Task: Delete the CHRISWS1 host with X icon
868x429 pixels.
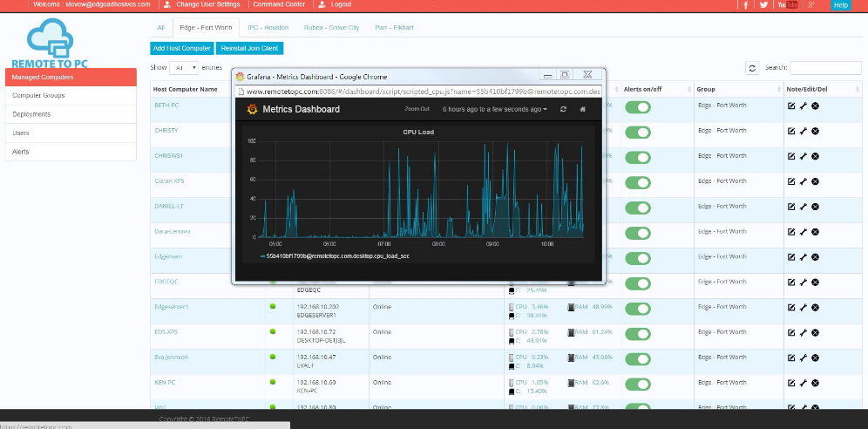Action: (815, 156)
